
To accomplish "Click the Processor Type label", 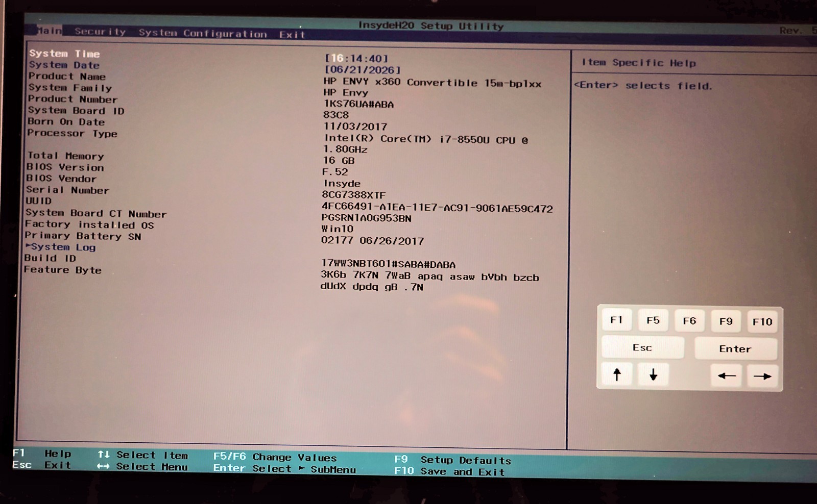I will point(72,133).
